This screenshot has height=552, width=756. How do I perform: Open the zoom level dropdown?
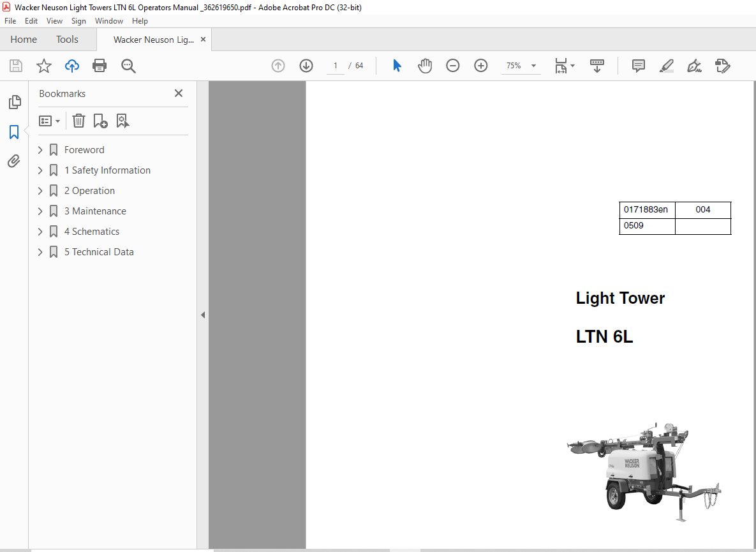(534, 66)
